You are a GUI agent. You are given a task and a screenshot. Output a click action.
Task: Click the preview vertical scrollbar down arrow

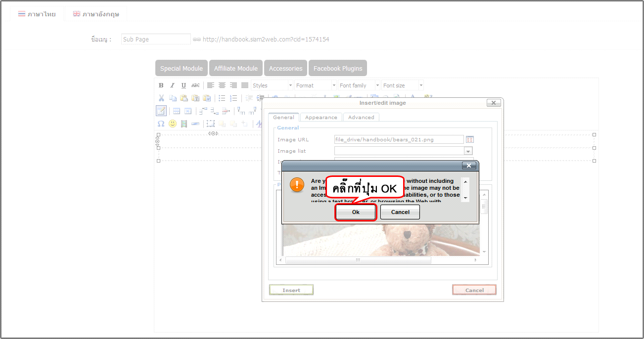(484, 252)
